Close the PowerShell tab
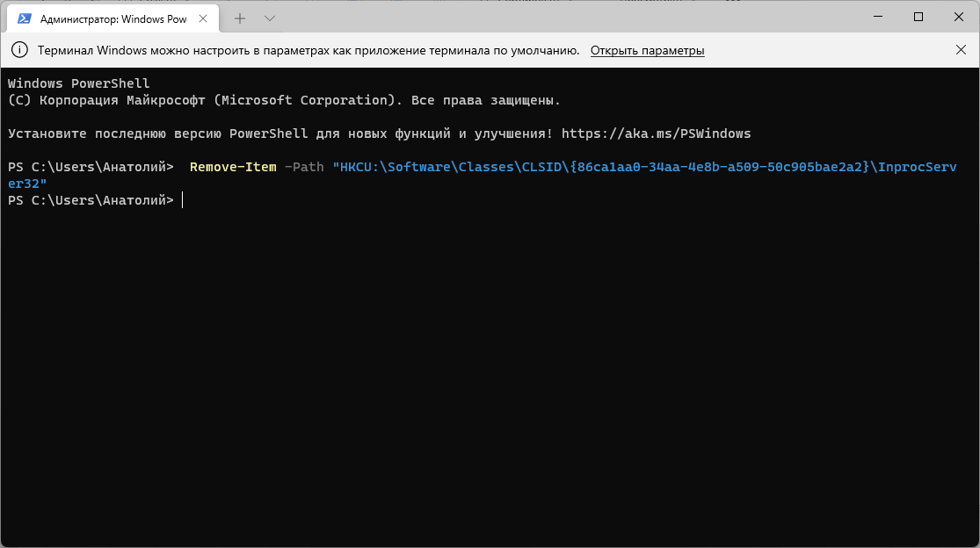Image resolution: width=980 pixels, height=548 pixels. [x=206, y=18]
